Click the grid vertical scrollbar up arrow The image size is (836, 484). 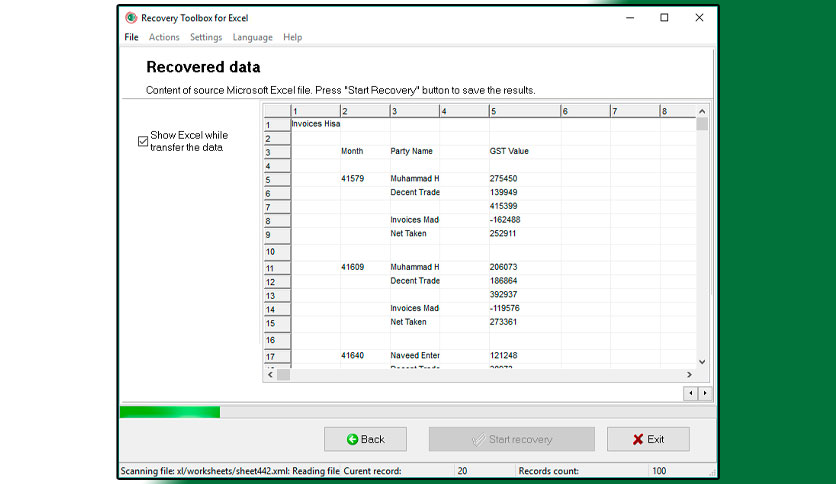tap(702, 111)
